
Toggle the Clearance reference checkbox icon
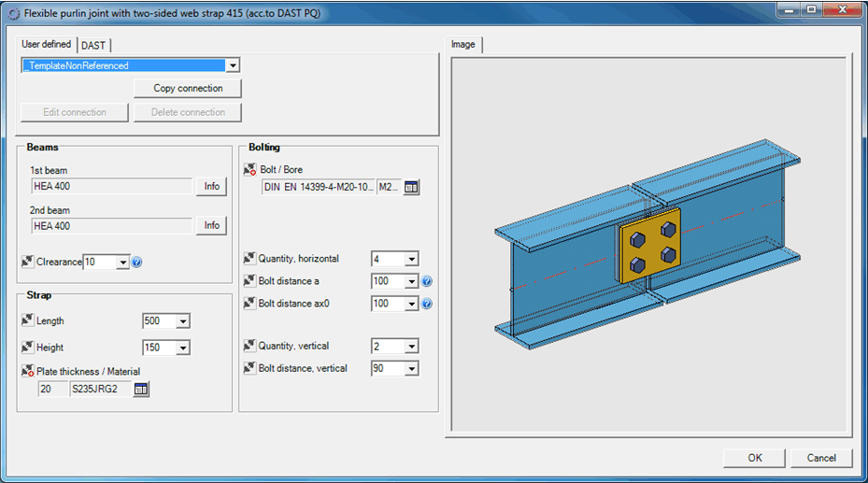(27, 263)
